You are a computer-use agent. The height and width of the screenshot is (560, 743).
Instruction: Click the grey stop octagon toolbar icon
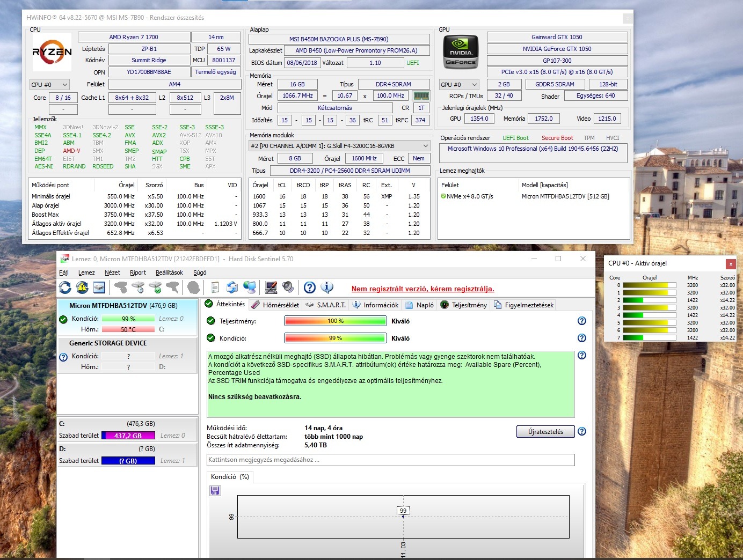(193, 288)
